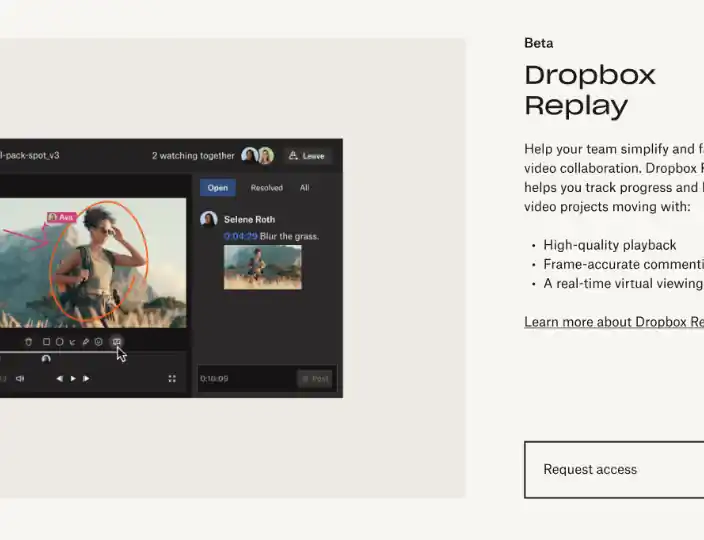
Task: Click the avatar marker on the timeline
Action: click(x=46, y=358)
